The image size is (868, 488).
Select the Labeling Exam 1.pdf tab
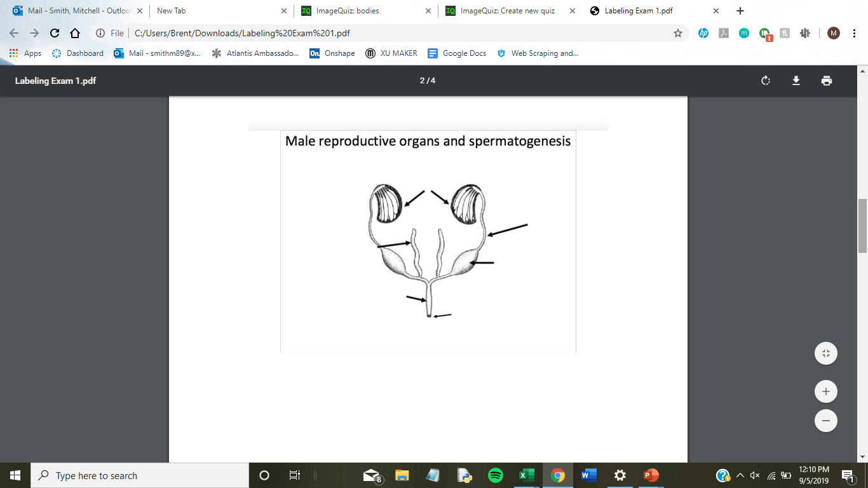pyautogui.click(x=654, y=11)
